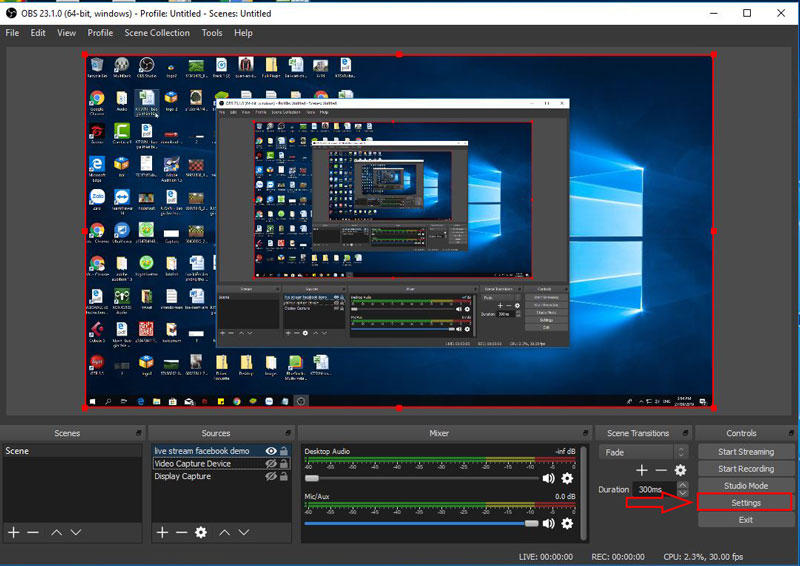Screen dimensions: 800x566
Task: Enable Studio Mode
Action: point(745,485)
